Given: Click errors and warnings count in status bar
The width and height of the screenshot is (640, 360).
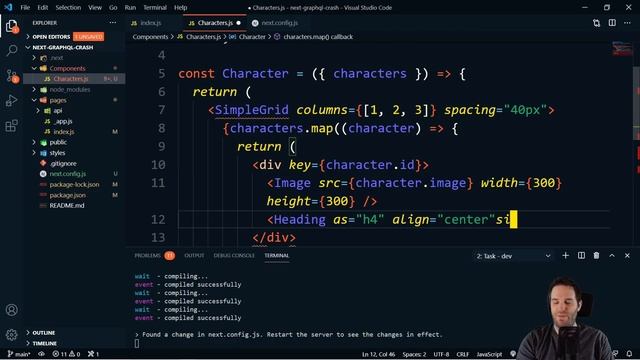Looking at the screenshot, I should pos(66,354).
